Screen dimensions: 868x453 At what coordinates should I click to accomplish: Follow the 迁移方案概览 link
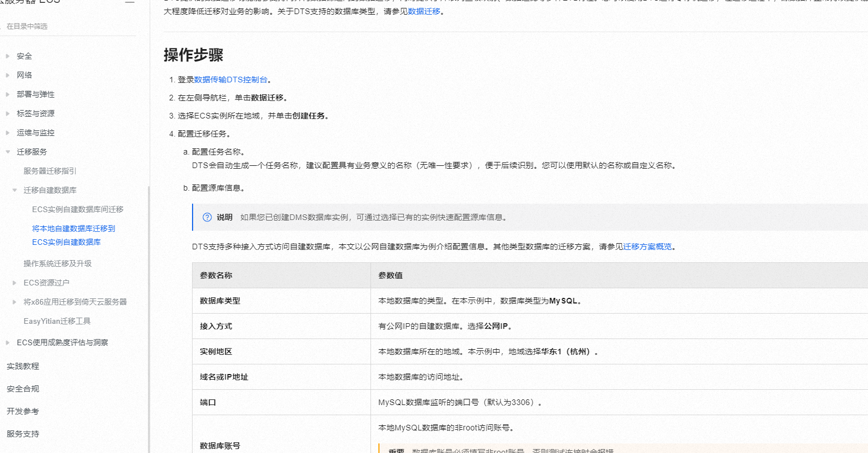[648, 247]
